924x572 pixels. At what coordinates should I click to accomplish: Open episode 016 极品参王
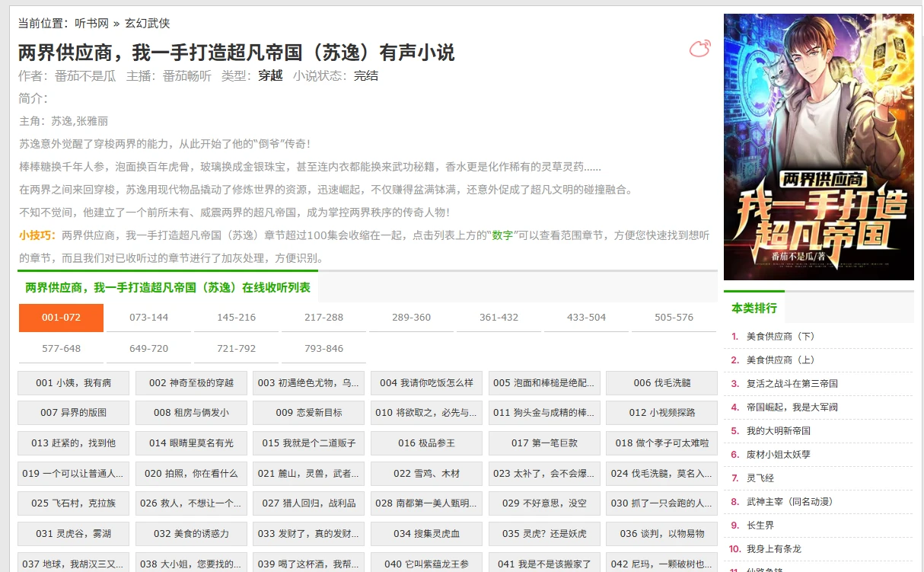[426, 443]
